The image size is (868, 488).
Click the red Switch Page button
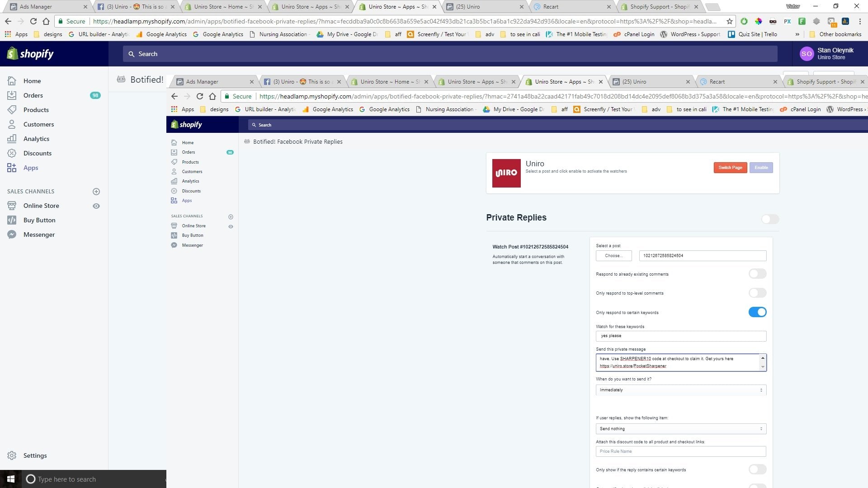730,168
